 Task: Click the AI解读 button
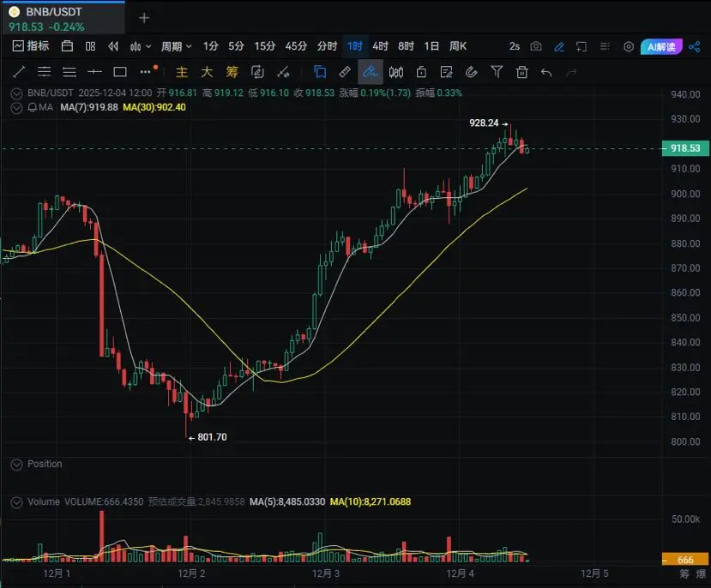[x=661, y=46]
